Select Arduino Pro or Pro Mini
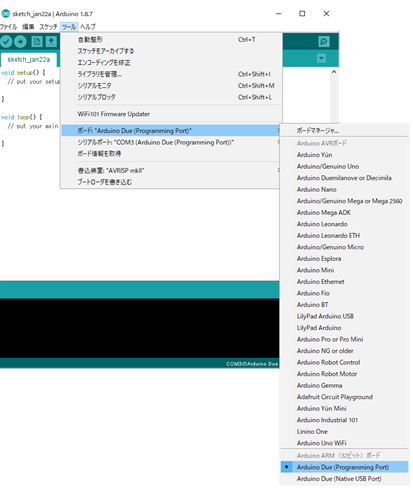Viewport: 413px width, 488px height. (x=344, y=339)
